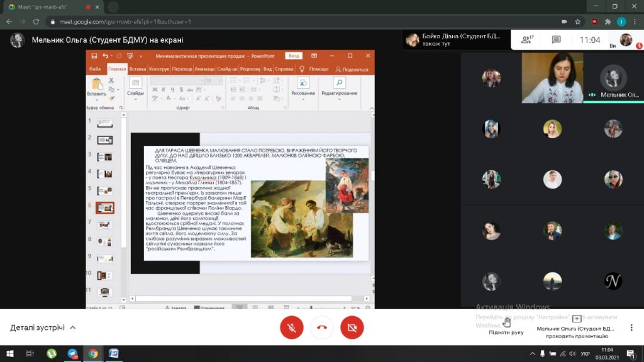Open the Chrome extensions puzzle icon

pos(608,22)
